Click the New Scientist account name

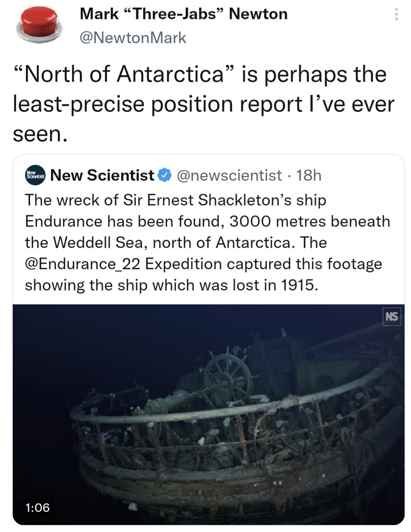[x=102, y=176]
